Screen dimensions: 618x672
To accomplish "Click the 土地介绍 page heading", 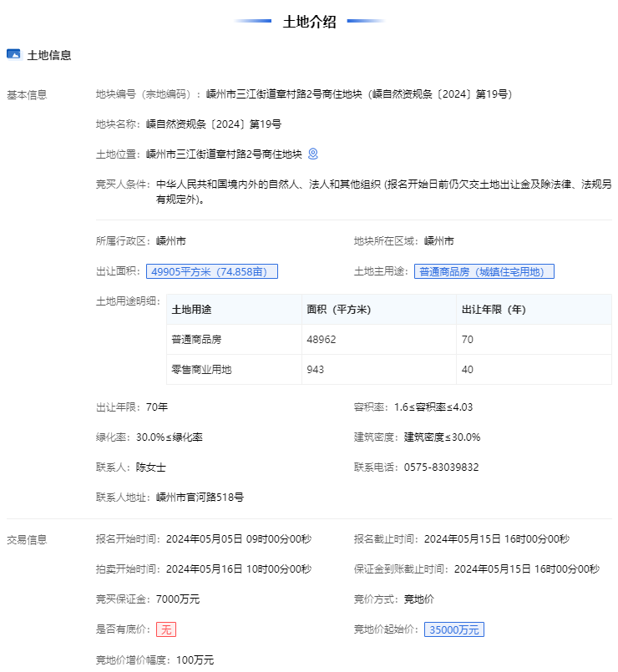I will pos(309,22).
